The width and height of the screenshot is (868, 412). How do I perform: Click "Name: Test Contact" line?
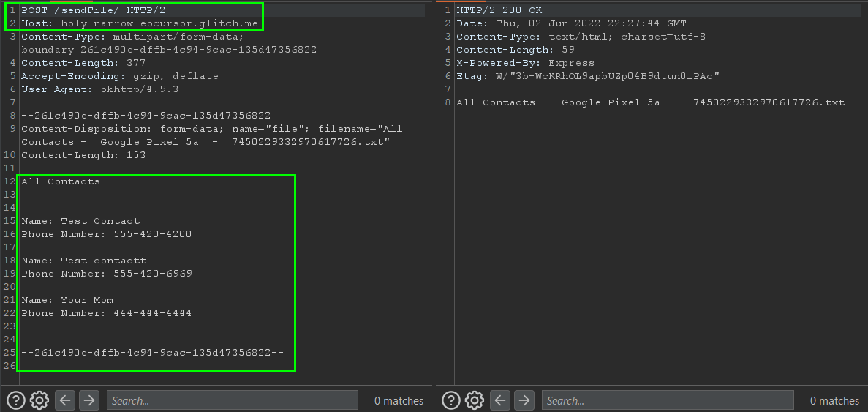click(x=80, y=222)
